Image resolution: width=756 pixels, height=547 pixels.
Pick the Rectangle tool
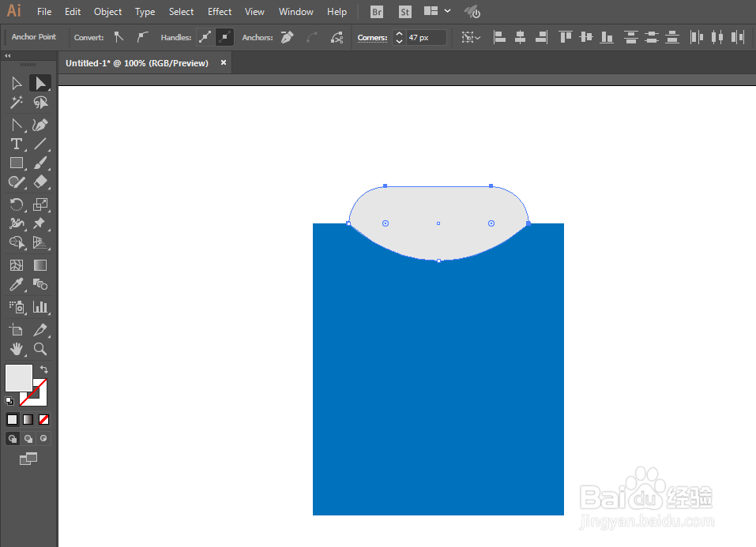pyautogui.click(x=17, y=162)
